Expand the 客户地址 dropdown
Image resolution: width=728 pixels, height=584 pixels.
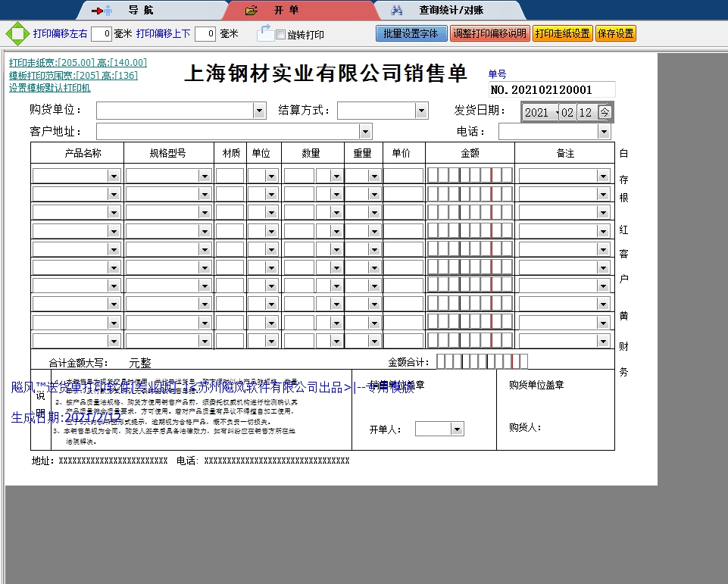pyautogui.click(x=365, y=130)
